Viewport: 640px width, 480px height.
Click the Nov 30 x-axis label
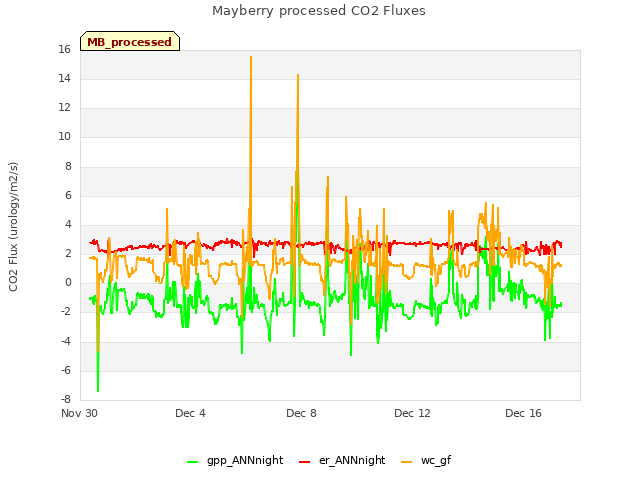click(x=79, y=413)
